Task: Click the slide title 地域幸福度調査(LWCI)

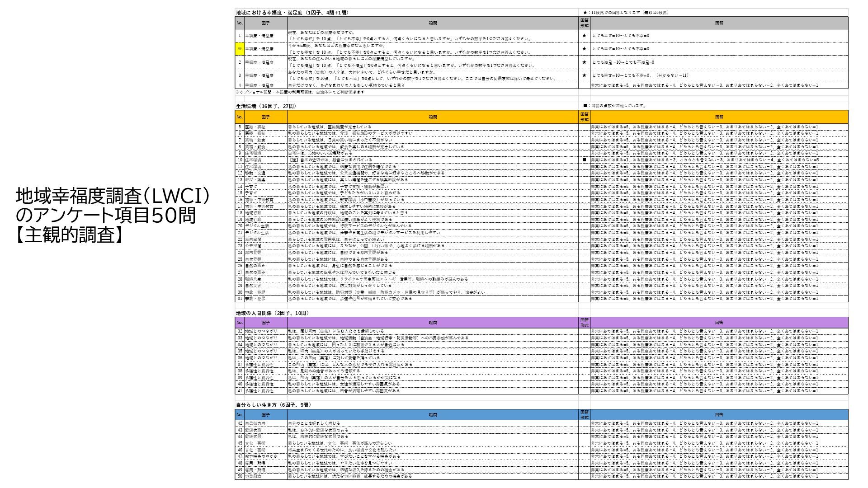Action: pyautogui.click(x=113, y=196)
